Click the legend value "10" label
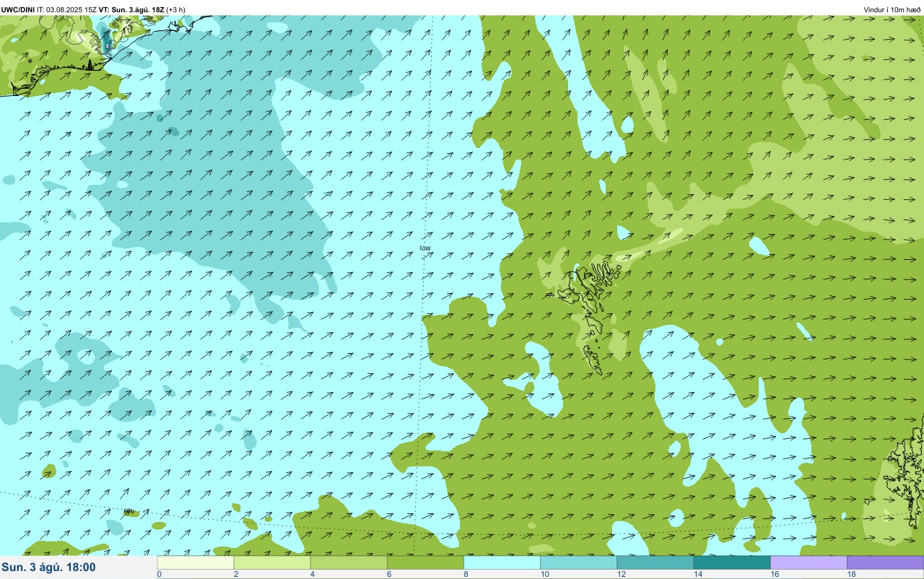Viewport: 924px width, 579px height. pos(544,575)
